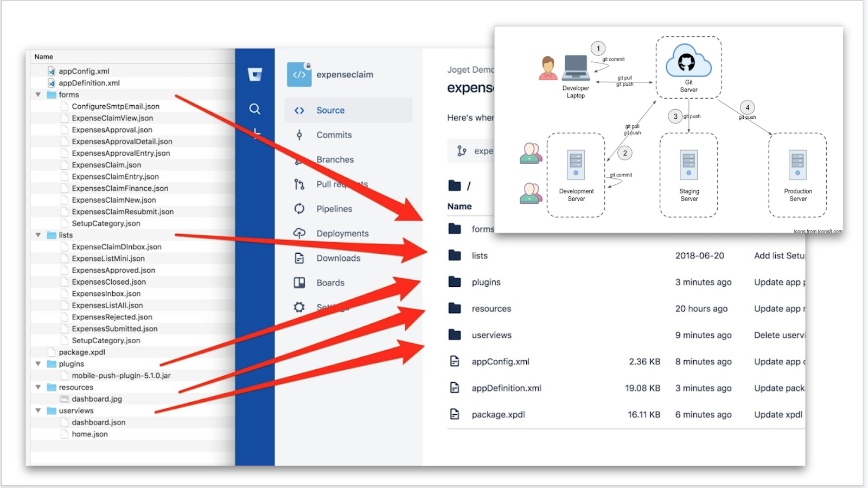This screenshot has height=488, width=868.
Task: Click the appDefinition.xml file icon in repository
Action: [455, 388]
